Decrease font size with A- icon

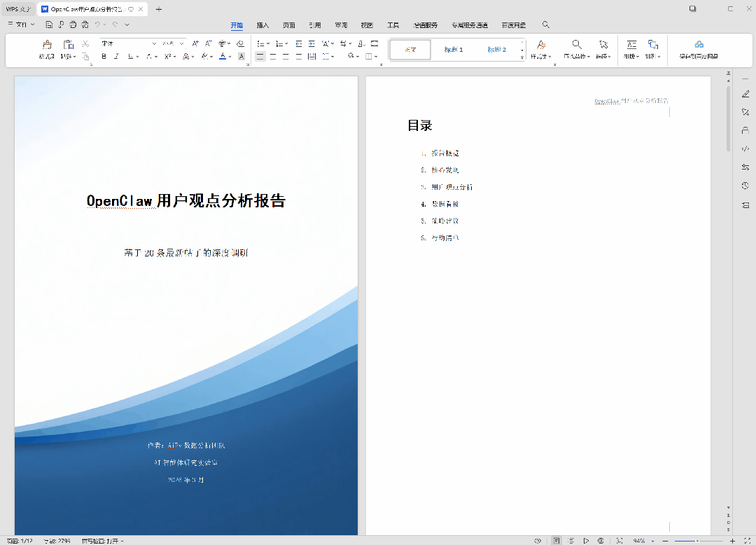coord(209,43)
